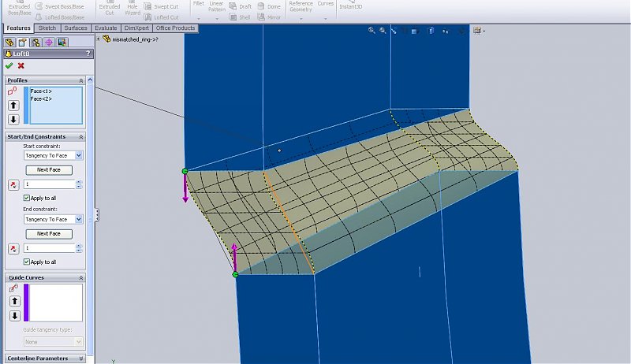Viewport: 631px width, 364px height.
Task: Open the View Settings dropdown arrow
Action: coord(484,31)
